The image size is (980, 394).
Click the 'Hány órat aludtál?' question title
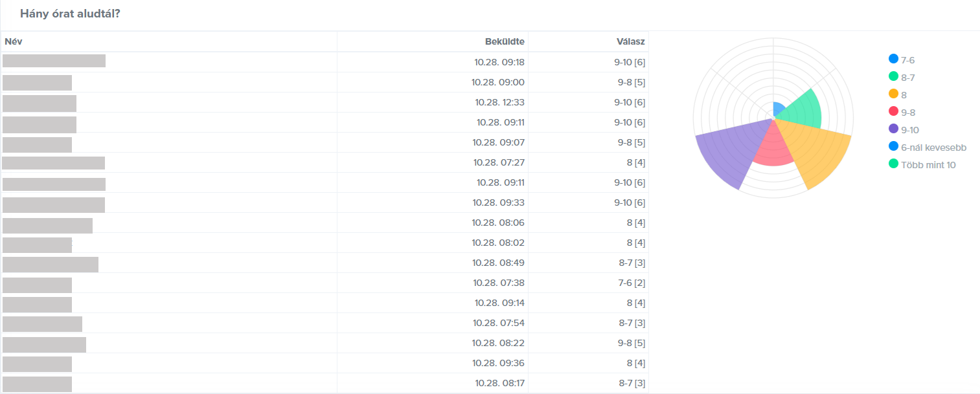tap(70, 14)
